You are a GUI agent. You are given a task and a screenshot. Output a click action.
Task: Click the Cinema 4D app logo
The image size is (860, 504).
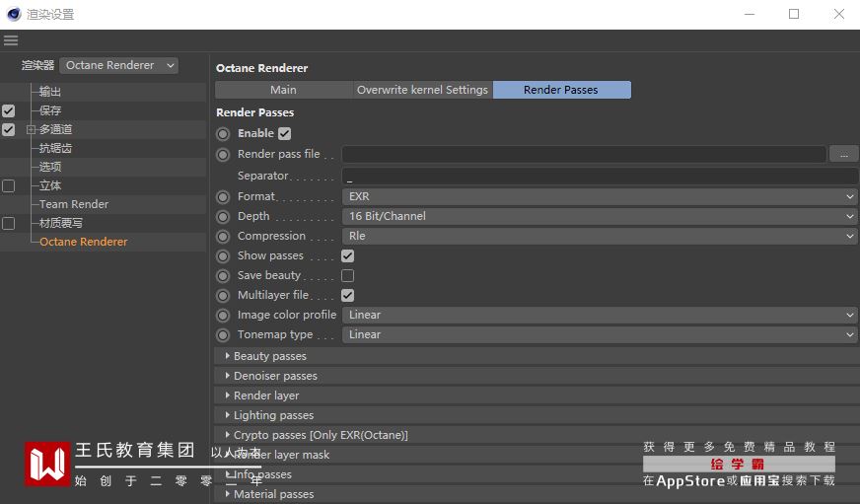point(14,14)
